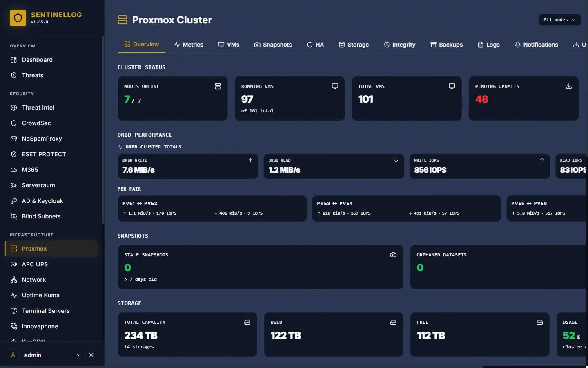The width and height of the screenshot is (588, 368).
Task: Click the NoSpamProxy mail icon
Action: pos(13,139)
